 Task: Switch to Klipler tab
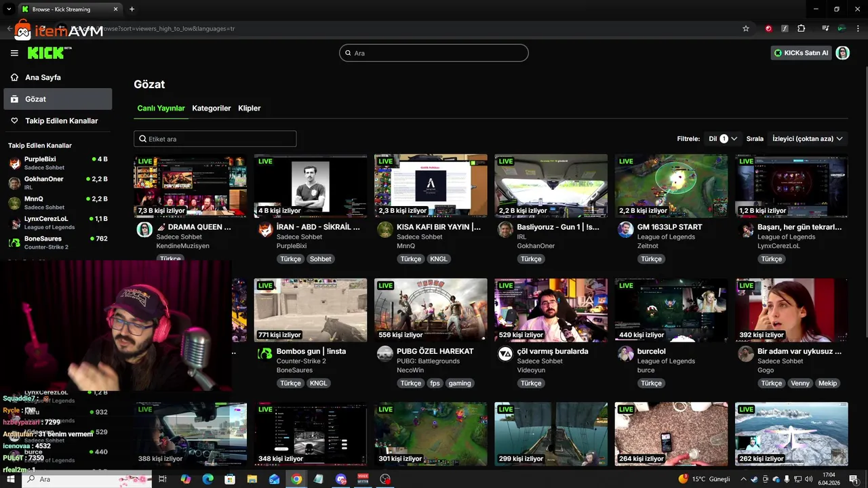pyautogui.click(x=250, y=108)
